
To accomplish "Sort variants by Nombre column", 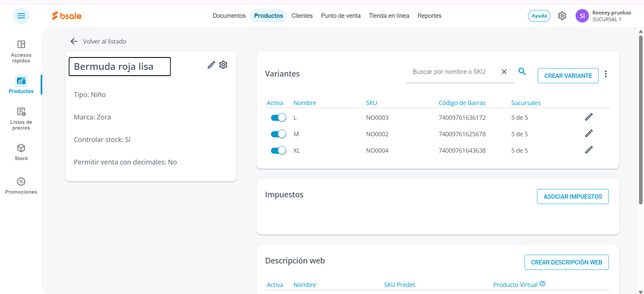I will tap(305, 103).
